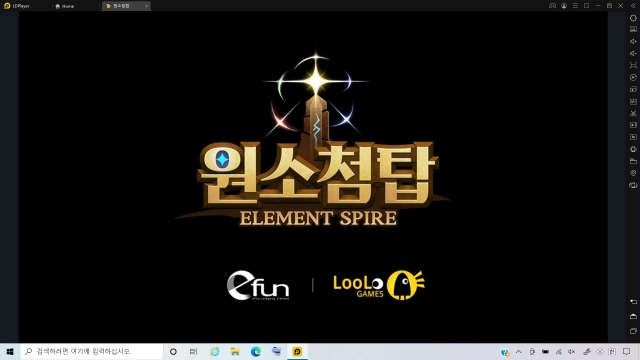Click the volume down sidebar icon
Screen dimensions: 640x360
(633, 53)
